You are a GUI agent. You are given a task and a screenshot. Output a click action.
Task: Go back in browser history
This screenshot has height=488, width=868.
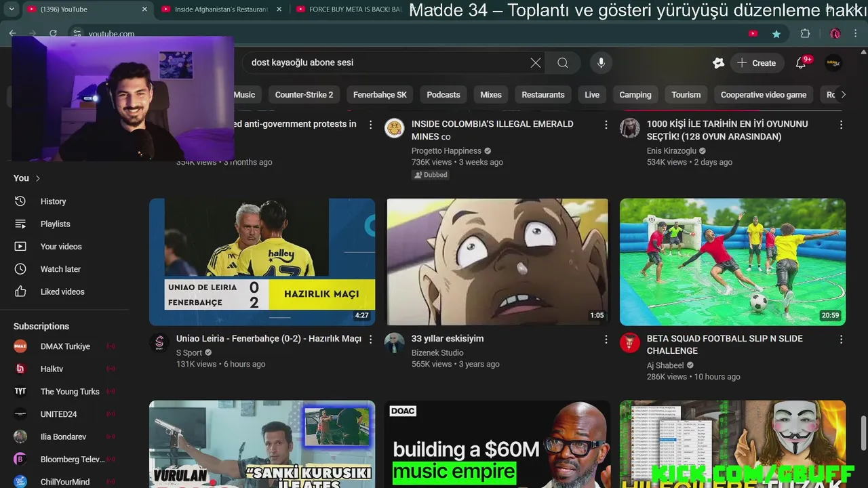pos(12,33)
